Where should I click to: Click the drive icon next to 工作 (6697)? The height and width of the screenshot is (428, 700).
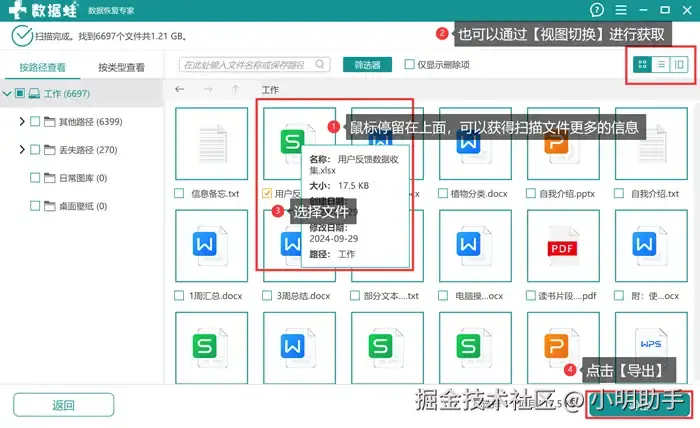34,93
